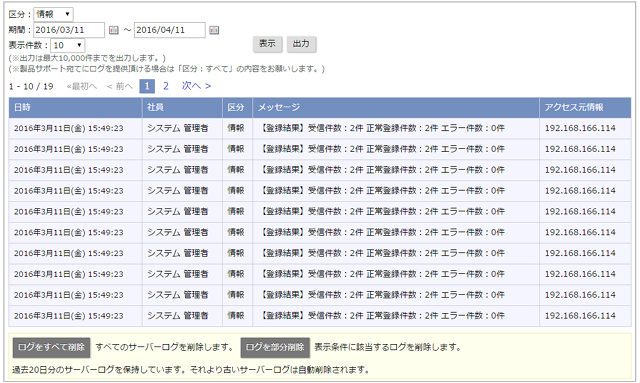
Task: Open calendar picker for start date
Action: [113, 30]
